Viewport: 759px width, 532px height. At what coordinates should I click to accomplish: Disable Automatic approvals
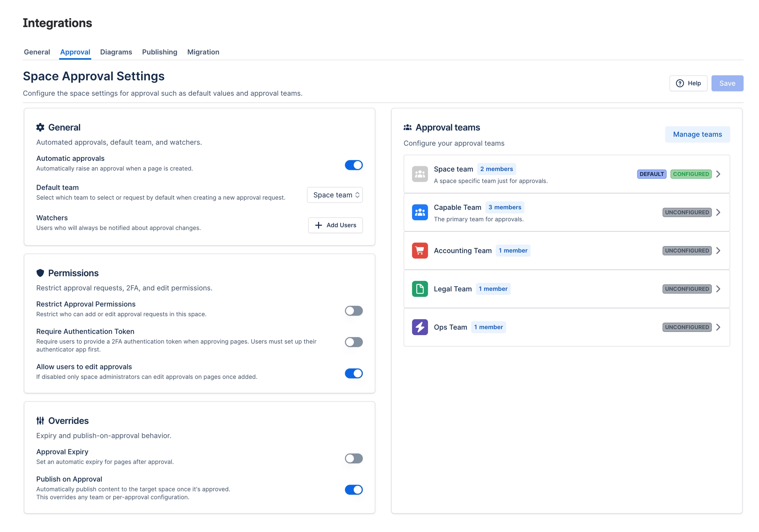point(354,165)
